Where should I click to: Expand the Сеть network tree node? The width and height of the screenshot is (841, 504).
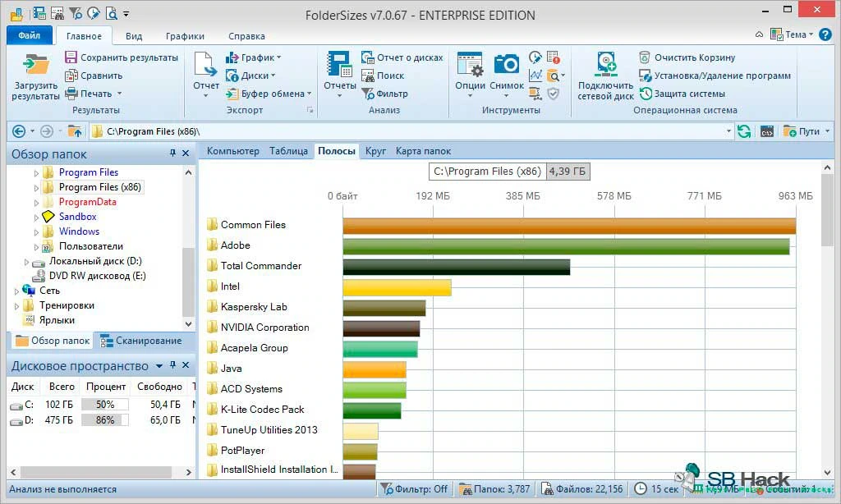[16, 291]
